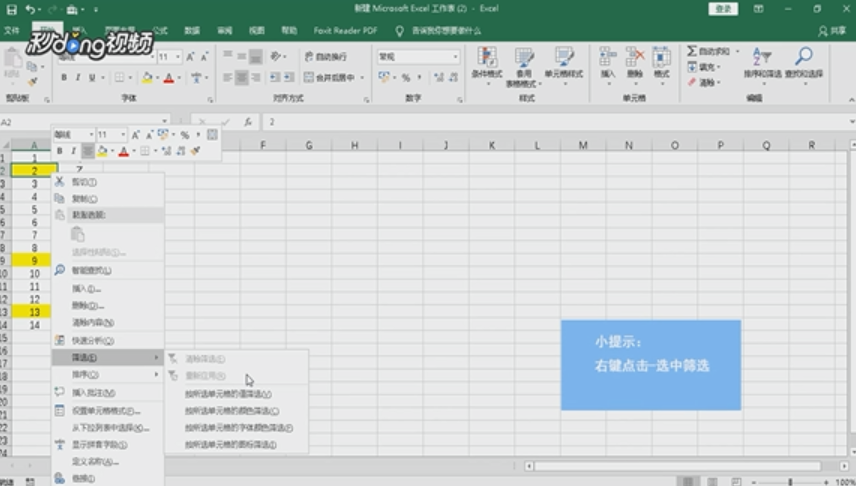The height and width of the screenshot is (486, 856).
Task: Toggle Italic in the ribbon Font group
Action: (x=78, y=78)
